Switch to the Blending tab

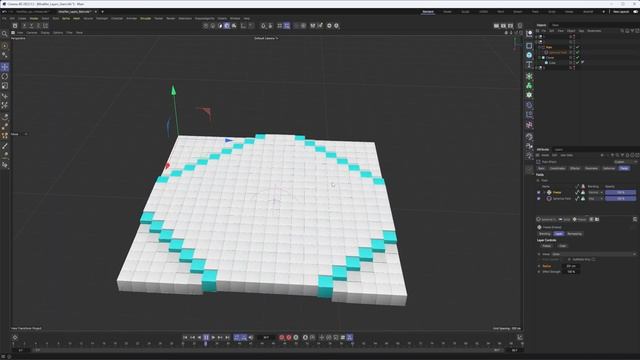(x=545, y=234)
